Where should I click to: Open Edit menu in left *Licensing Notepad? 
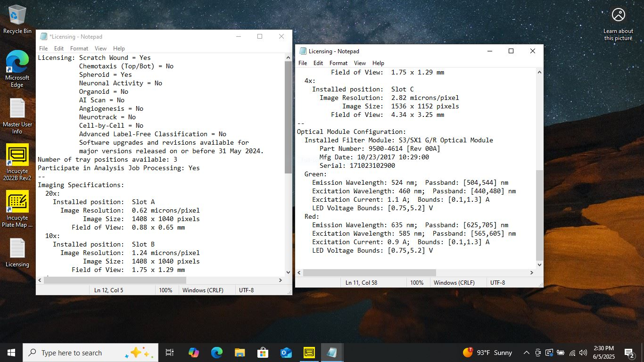[x=59, y=48]
